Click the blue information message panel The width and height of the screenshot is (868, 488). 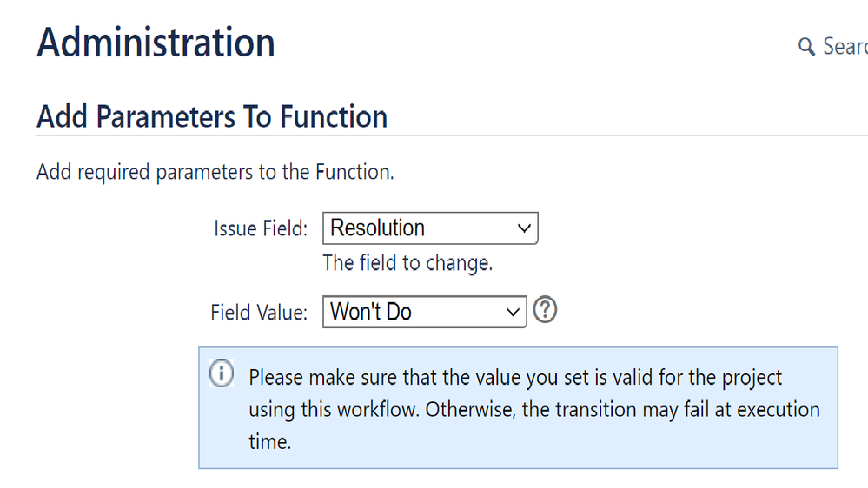coord(518,408)
